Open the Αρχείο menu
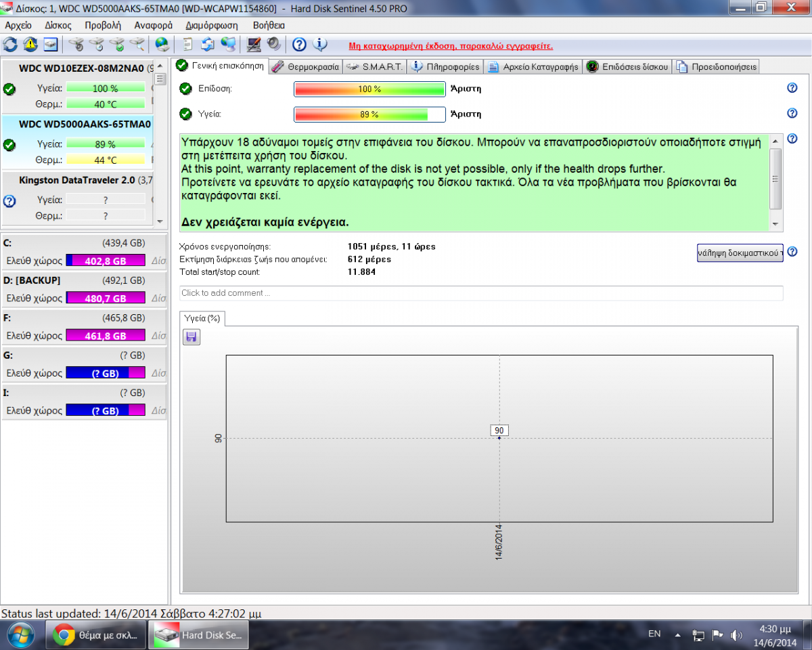The height and width of the screenshot is (650, 812). pos(18,25)
